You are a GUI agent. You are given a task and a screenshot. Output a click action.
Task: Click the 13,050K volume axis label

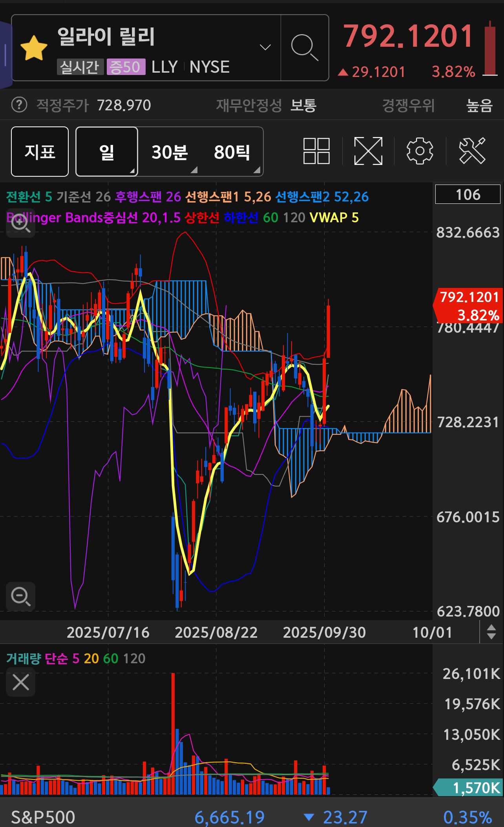pyautogui.click(x=471, y=735)
